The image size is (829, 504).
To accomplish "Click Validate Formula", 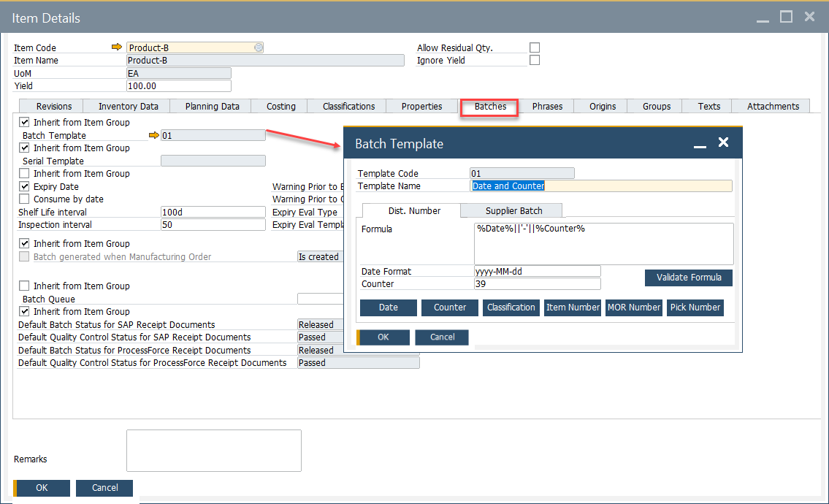I will pos(688,278).
